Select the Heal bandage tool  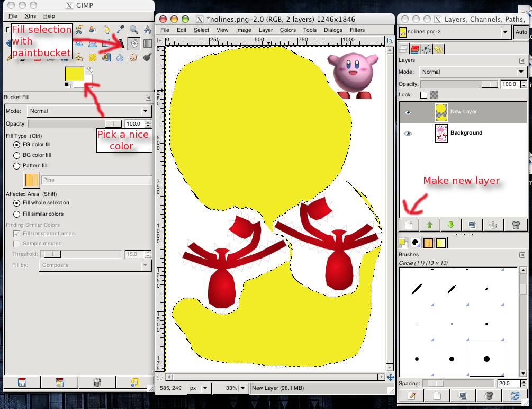pyautogui.click(x=92, y=57)
